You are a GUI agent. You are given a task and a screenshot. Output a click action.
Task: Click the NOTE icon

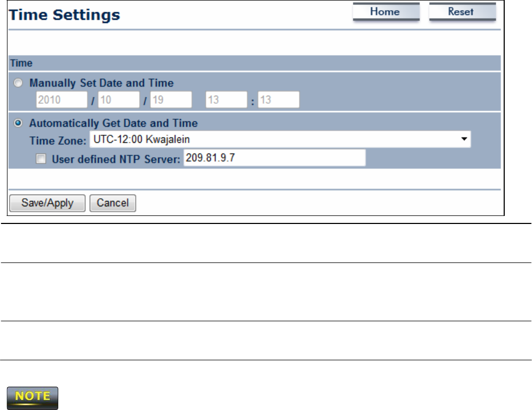(33, 398)
